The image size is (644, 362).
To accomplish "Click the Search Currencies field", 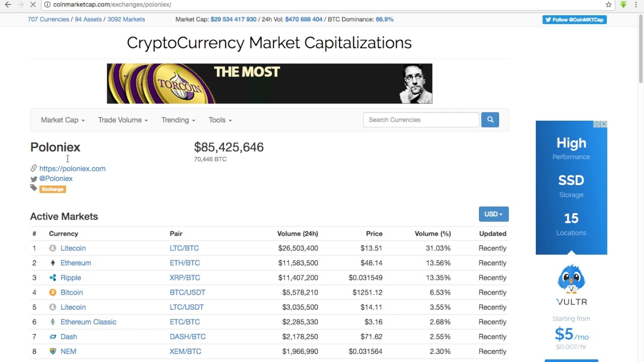I will (421, 120).
